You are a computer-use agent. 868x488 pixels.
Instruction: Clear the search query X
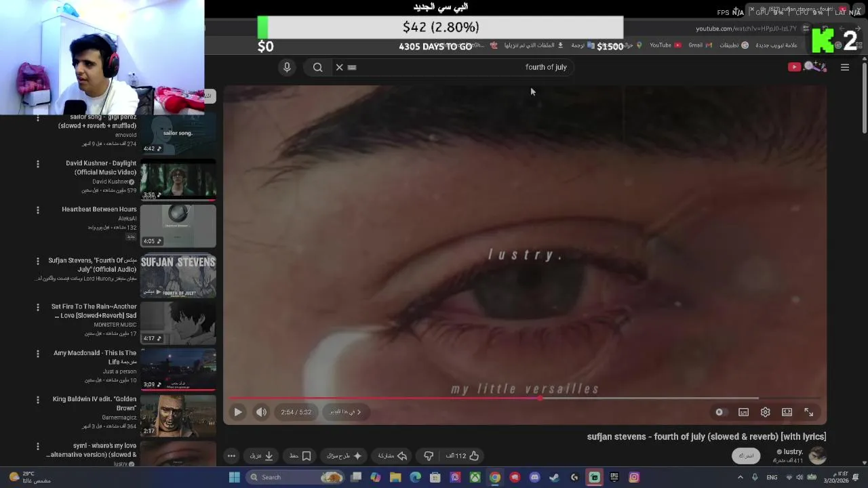(339, 67)
